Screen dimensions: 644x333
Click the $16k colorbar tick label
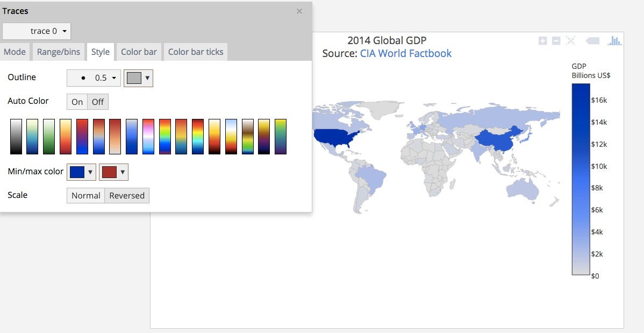599,100
